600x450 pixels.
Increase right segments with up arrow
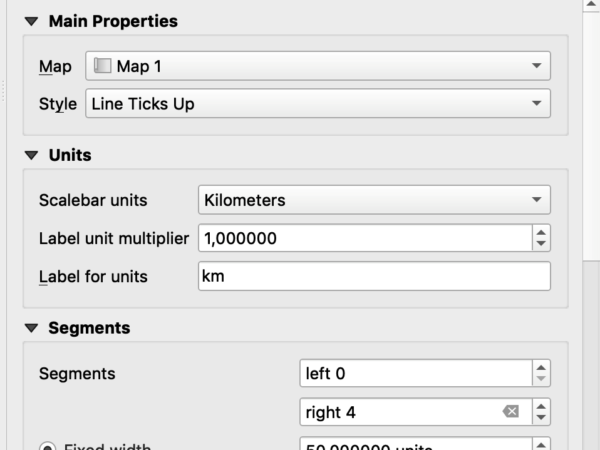coord(541,406)
